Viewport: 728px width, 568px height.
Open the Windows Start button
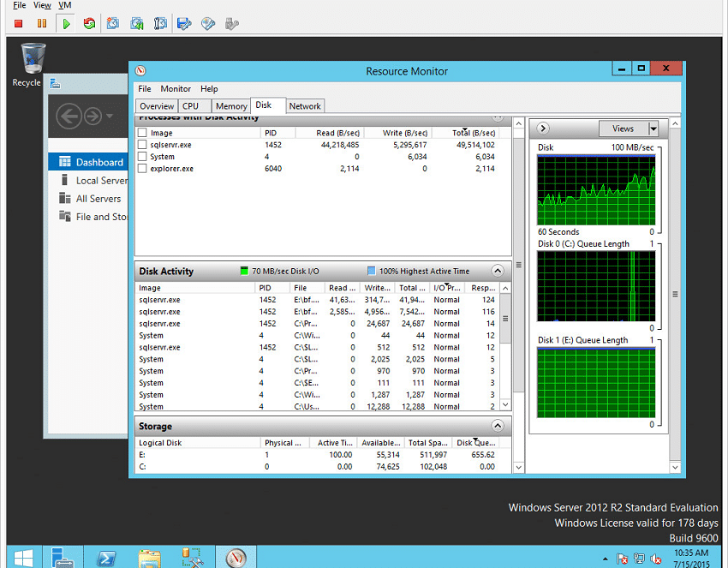23,558
